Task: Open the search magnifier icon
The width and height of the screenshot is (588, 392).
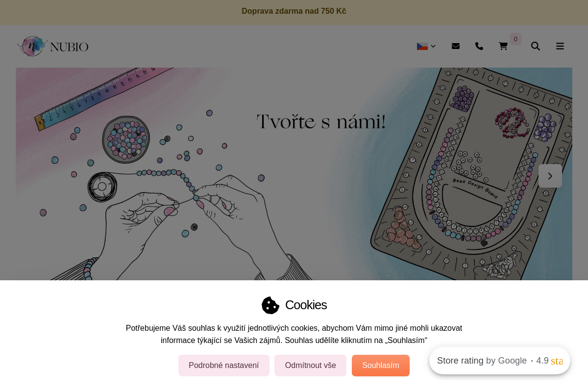Action: click(x=536, y=46)
